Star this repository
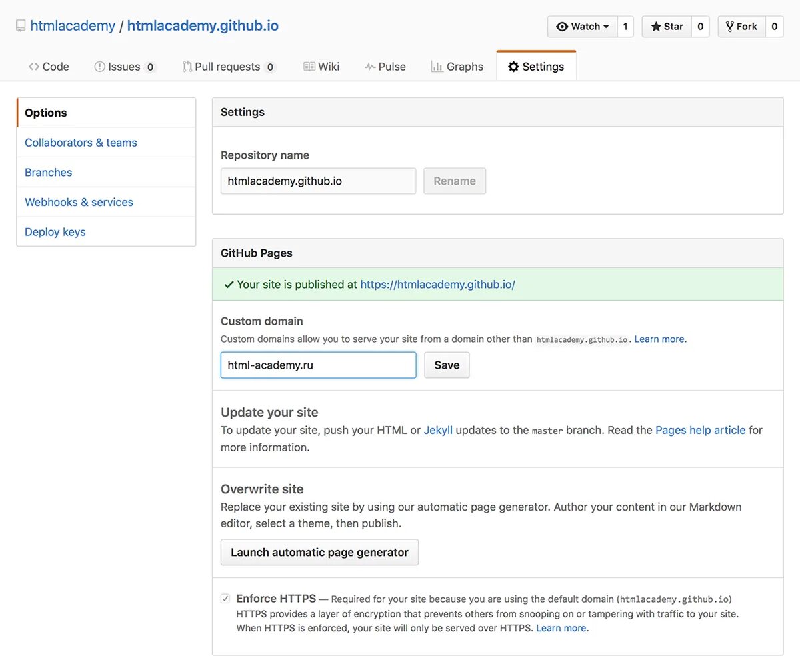Image resolution: width=800 pixels, height=672 pixels. (667, 27)
